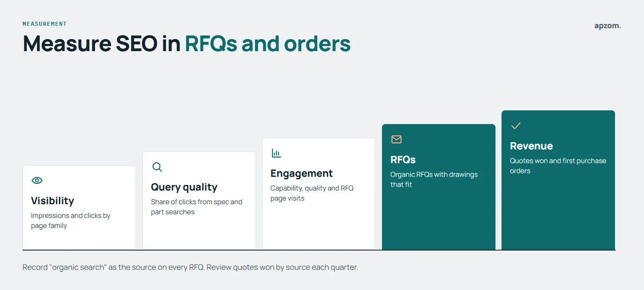
Task: Click the apzom. logo text
Action: coord(608,26)
